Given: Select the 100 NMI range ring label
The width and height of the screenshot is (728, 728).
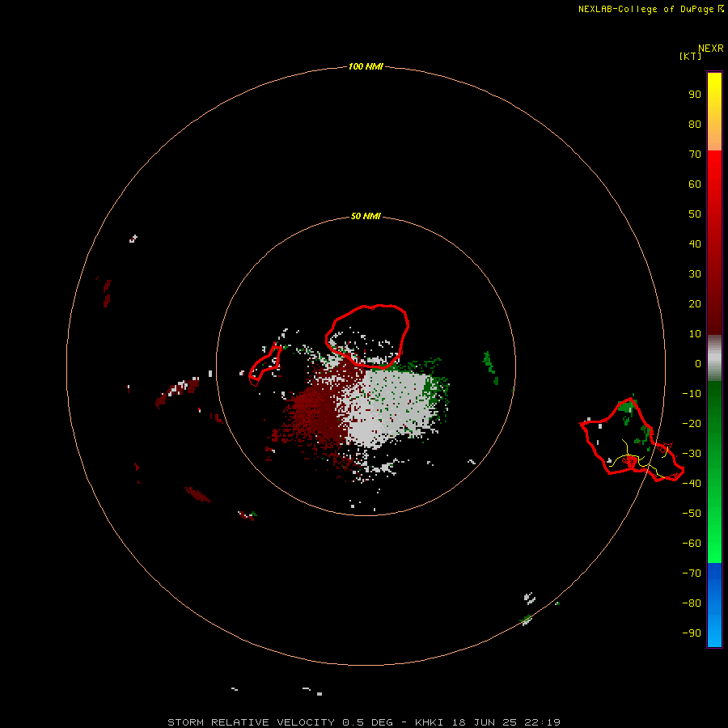Looking at the screenshot, I should [366, 66].
